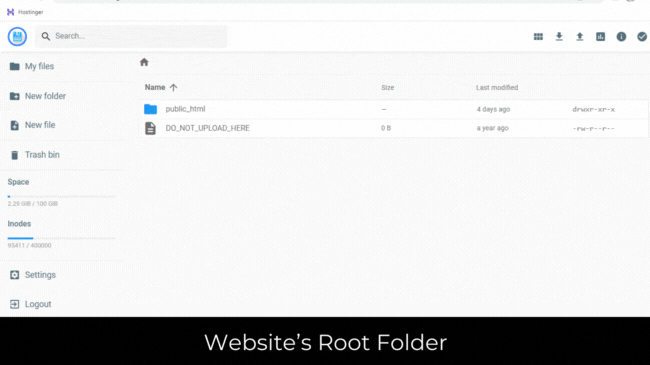This screenshot has width=650, height=365.
Task: Go to home breadcrumb icon
Action: coord(144,62)
